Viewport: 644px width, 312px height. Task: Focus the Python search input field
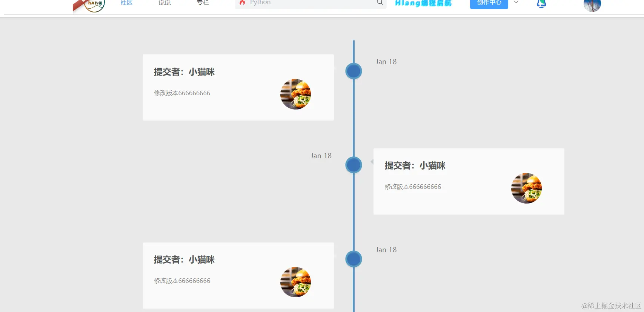click(x=311, y=3)
